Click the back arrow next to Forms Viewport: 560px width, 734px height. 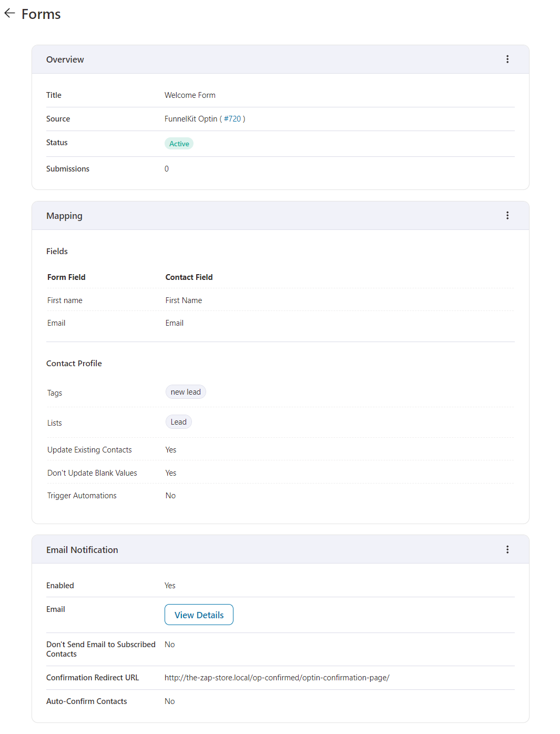9,13
